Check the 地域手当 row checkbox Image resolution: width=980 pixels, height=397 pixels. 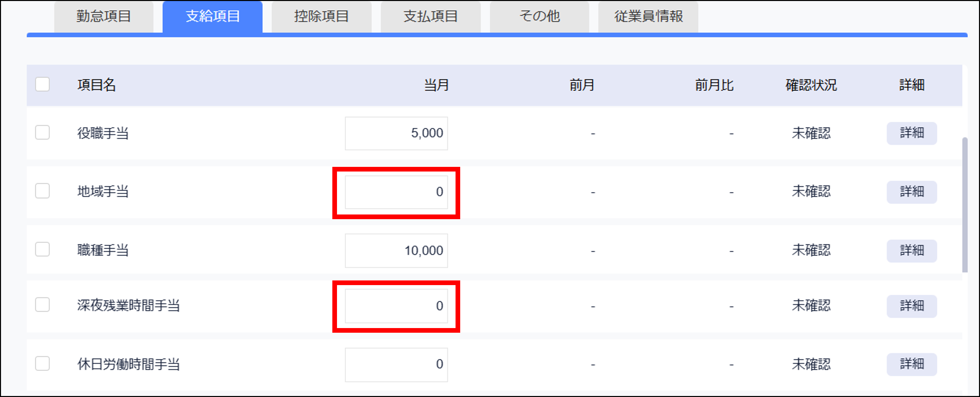(42, 191)
